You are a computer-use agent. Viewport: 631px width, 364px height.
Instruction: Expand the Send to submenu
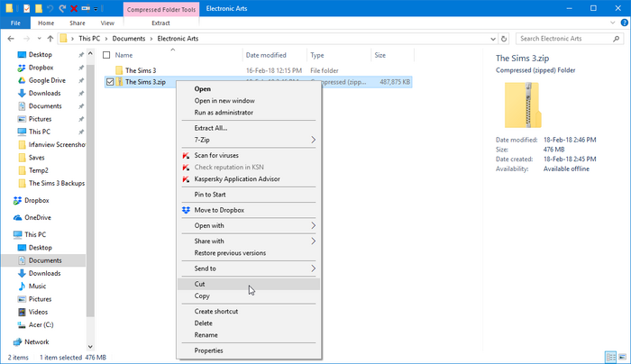(x=249, y=268)
